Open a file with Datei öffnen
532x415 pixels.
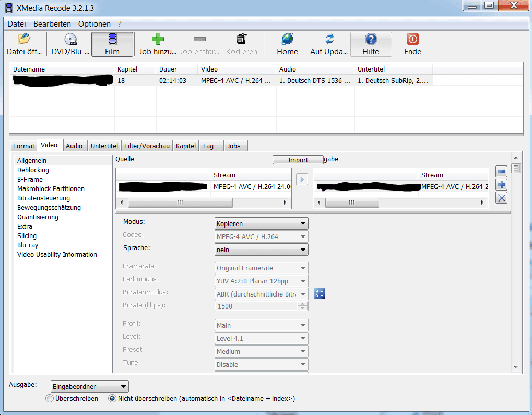click(24, 44)
